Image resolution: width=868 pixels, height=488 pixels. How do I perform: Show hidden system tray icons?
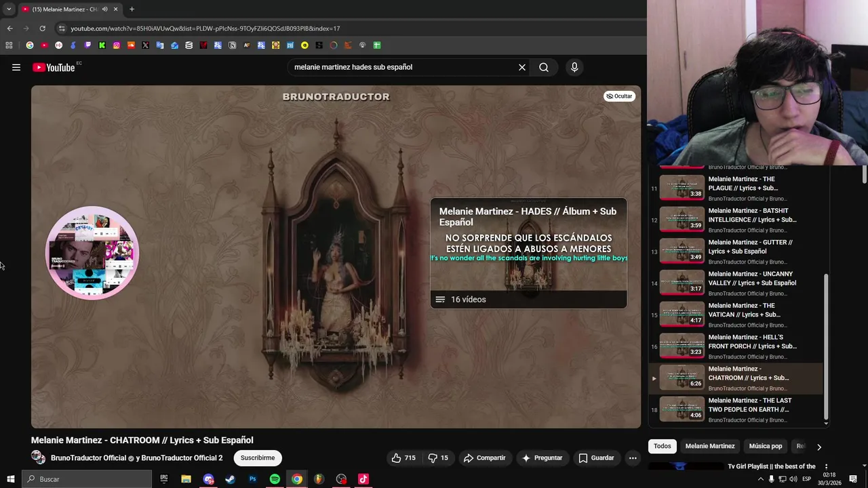(761, 479)
